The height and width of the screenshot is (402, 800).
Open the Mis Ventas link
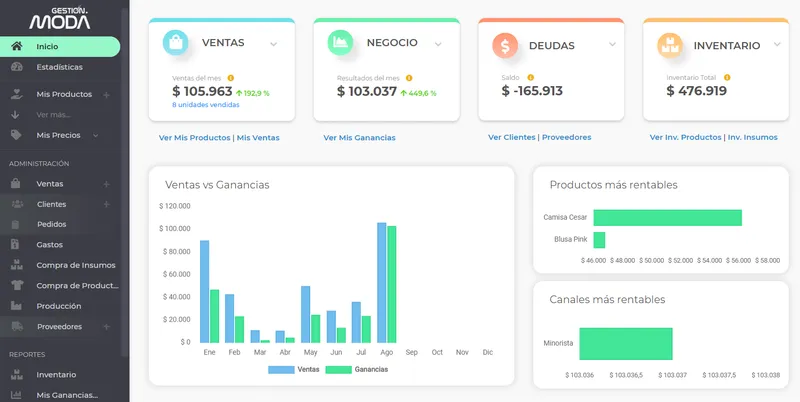pos(258,138)
